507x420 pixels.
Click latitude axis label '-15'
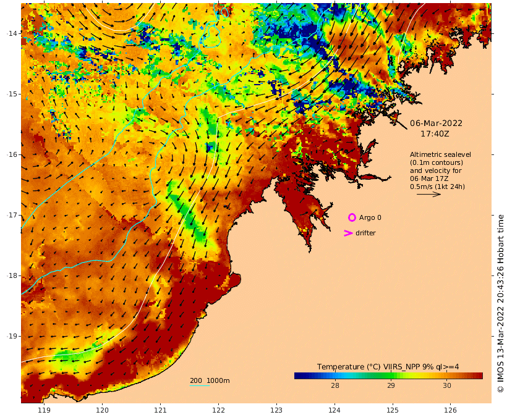tap(12, 94)
